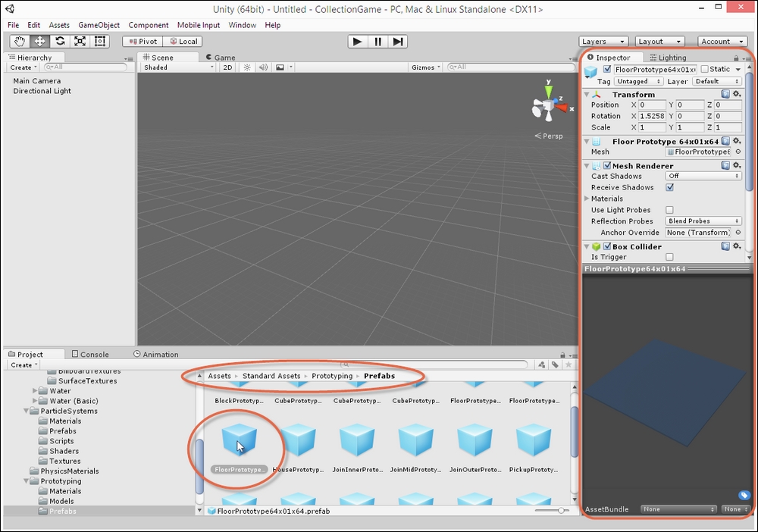Click the Pause button
Screen dimensions: 758x532
coord(377,42)
